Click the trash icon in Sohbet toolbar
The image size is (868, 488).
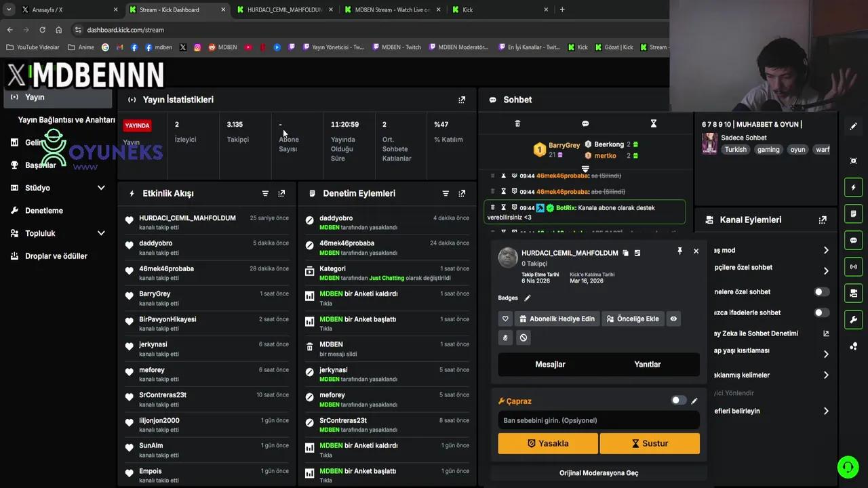517,123
